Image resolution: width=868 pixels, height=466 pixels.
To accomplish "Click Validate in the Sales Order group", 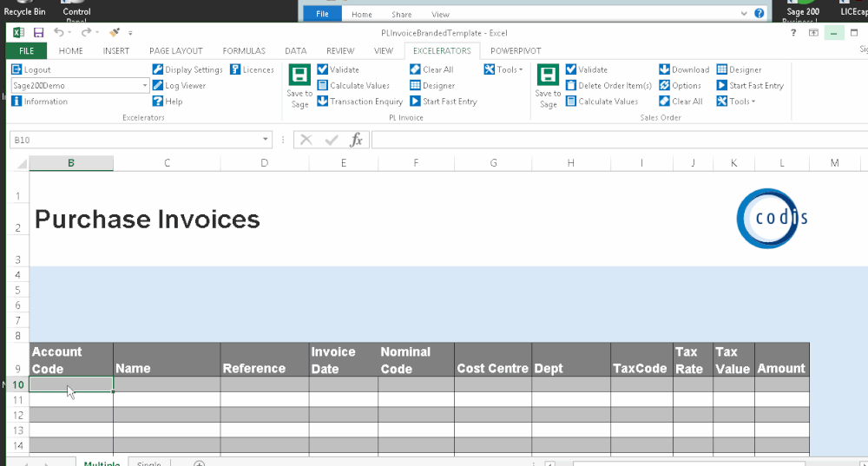I will point(587,69).
